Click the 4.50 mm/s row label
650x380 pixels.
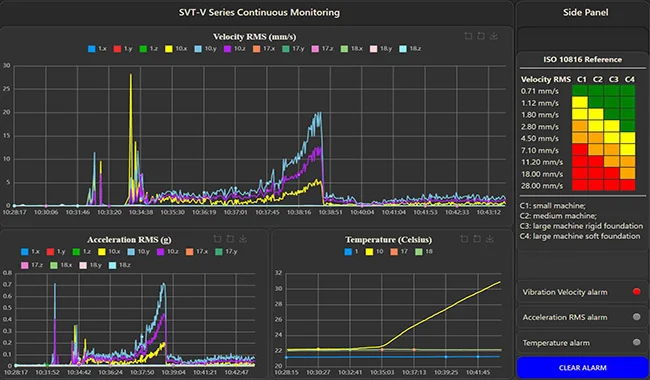(x=539, y=138)
